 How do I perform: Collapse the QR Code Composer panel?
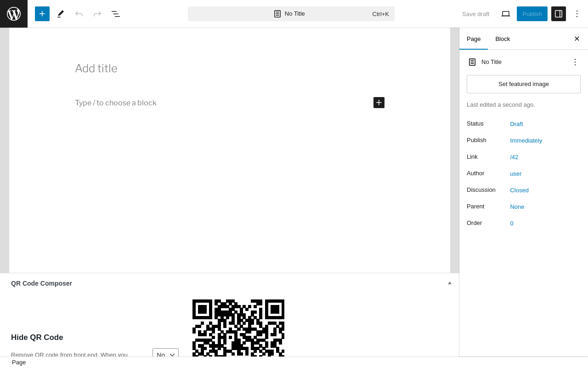[x=450, y=283]
